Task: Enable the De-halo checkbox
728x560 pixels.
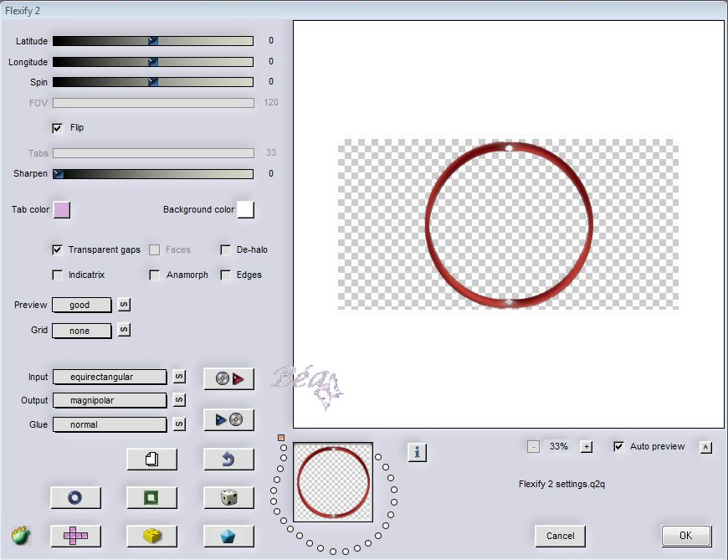Action: click(226, 249)
